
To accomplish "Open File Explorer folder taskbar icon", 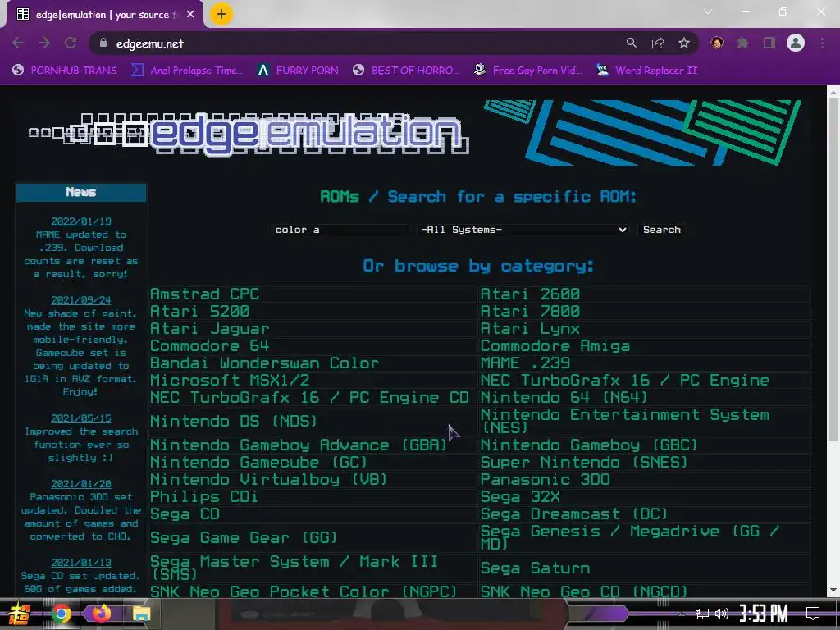I will [x=141, y=614].
